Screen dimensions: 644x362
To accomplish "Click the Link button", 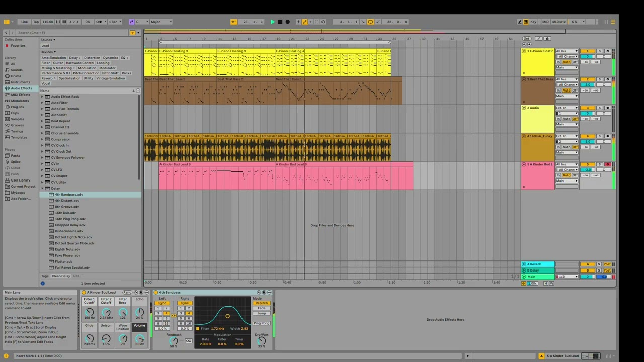I will point(24,22).
